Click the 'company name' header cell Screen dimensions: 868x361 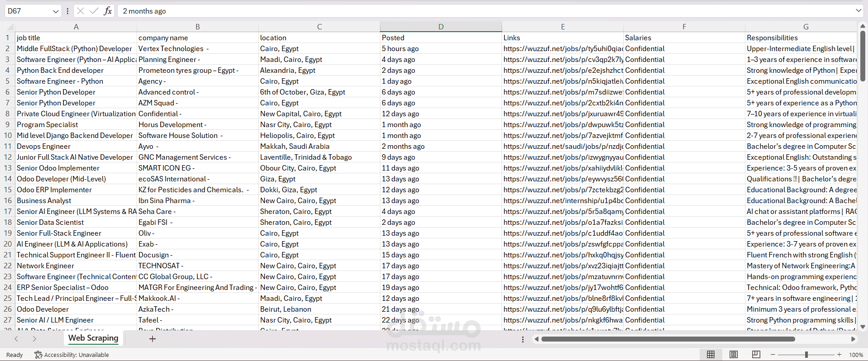coord(198,38)
